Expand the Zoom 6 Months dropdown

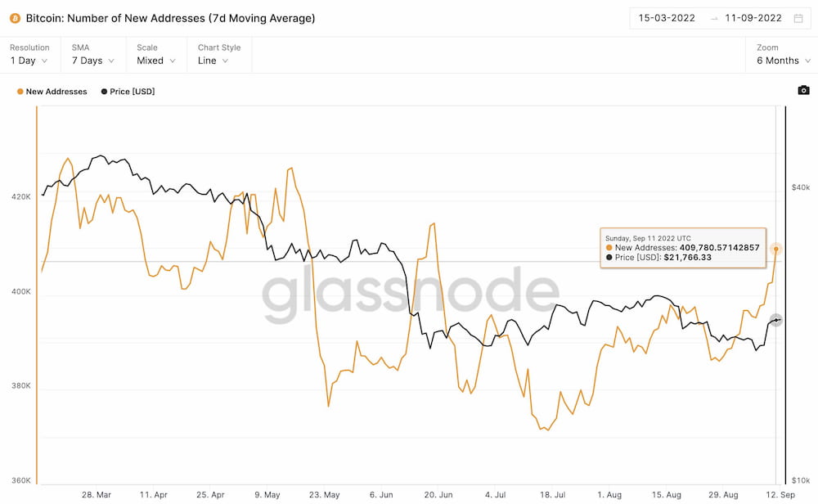point(783,61)
